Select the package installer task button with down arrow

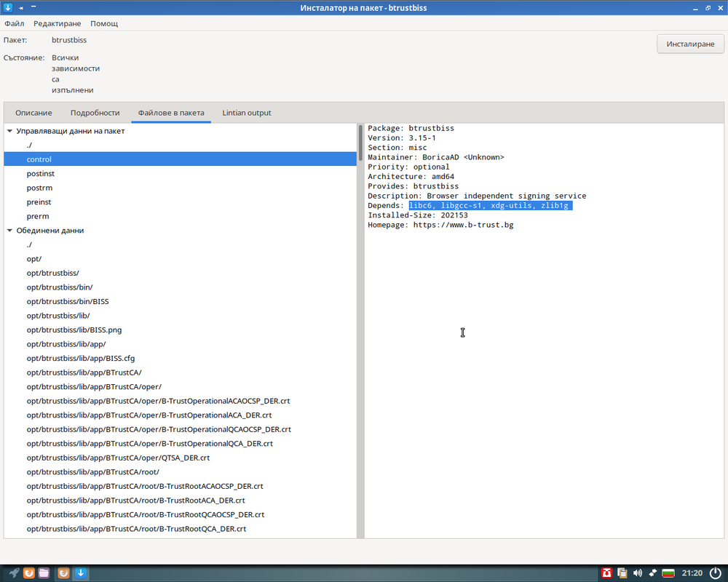pyautogui.click(x=80, y=573)
